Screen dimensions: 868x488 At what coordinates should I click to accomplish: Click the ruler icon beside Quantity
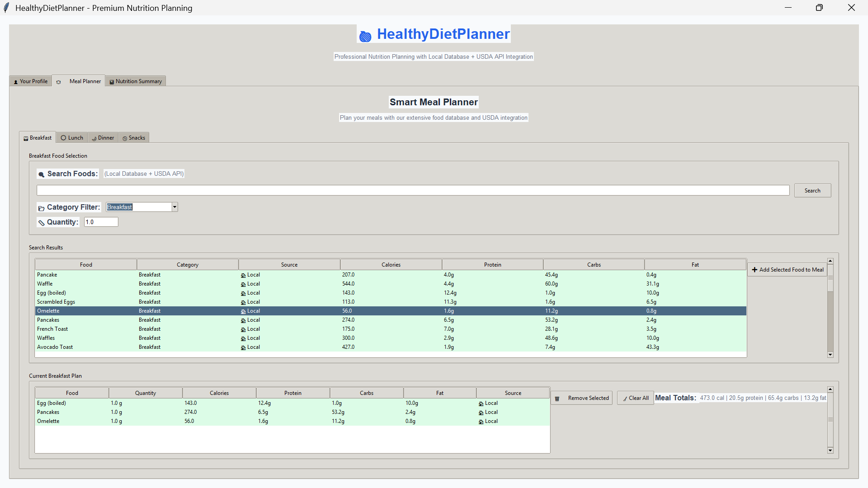click(42, 223)
